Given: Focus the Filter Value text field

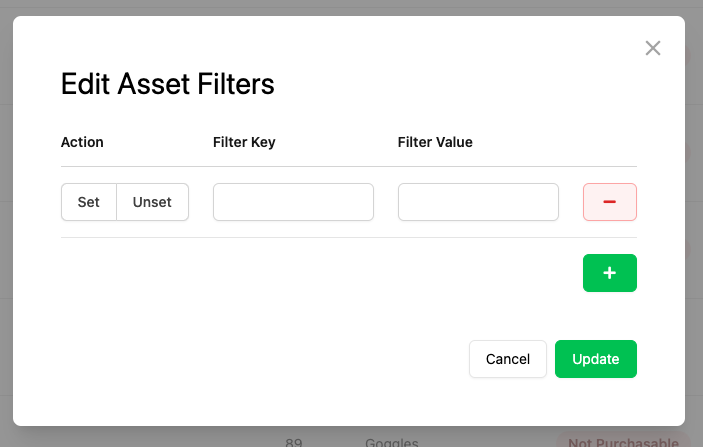Looking at the screenshot, I should tap(478, 202).
